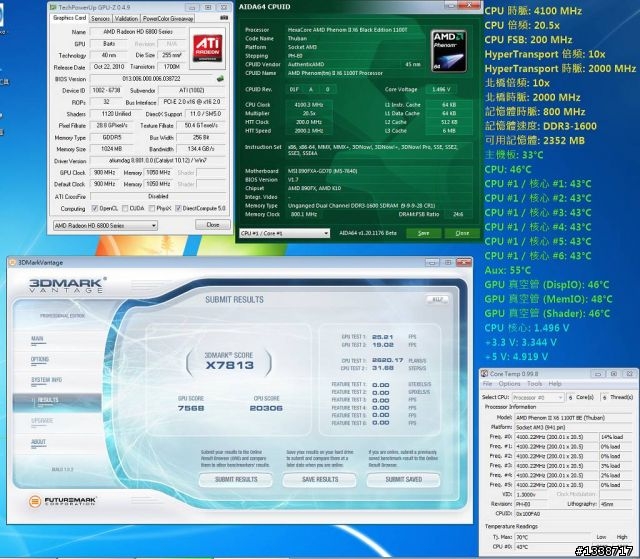
Task: Click the Release Date Oct 22, 2010 field
Action: coord(109,67)
